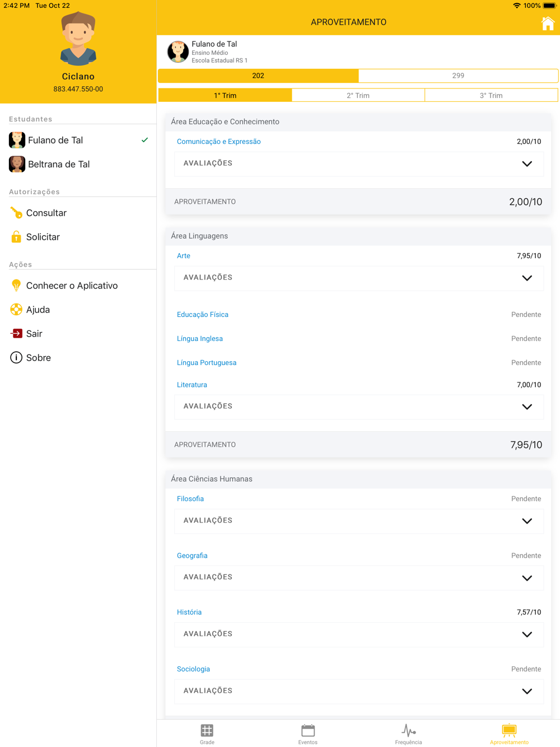560x747 pixels.
Task: Open Literatura subject link
Action: click(x=192, y=385)
